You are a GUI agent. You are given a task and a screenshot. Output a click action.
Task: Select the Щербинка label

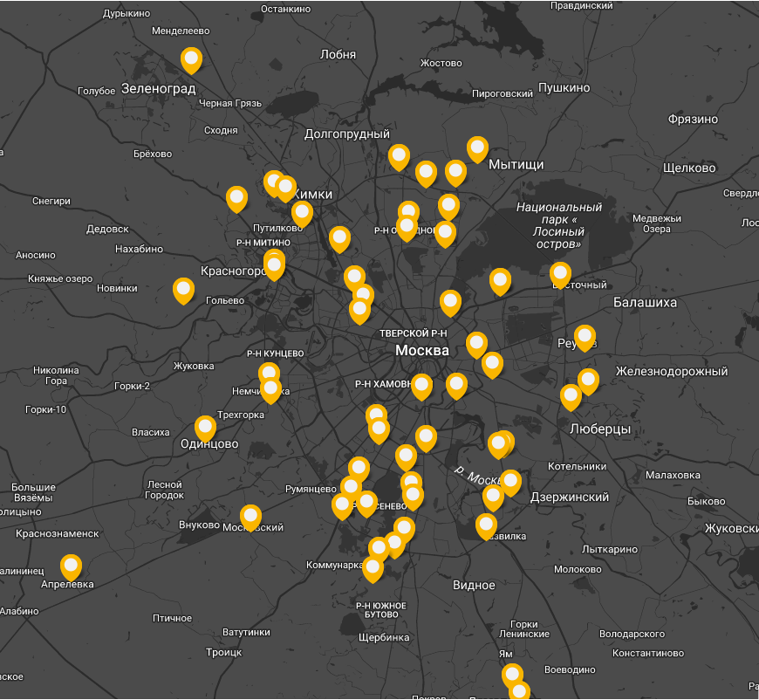tap(384, 637)
